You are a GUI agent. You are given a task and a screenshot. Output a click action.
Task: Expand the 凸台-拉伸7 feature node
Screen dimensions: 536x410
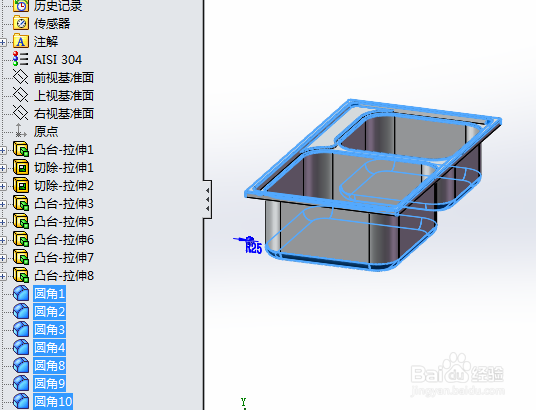click(3, 258)
